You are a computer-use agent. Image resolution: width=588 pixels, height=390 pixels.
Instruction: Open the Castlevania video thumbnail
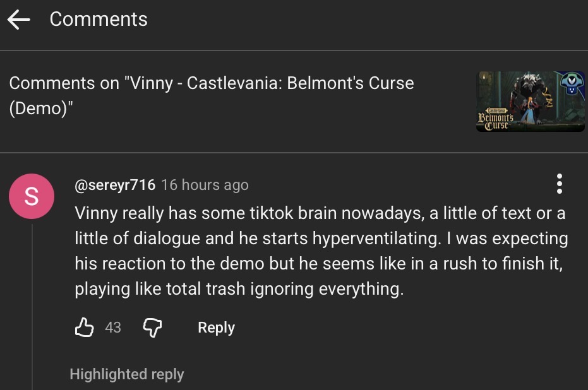(531, 102)
